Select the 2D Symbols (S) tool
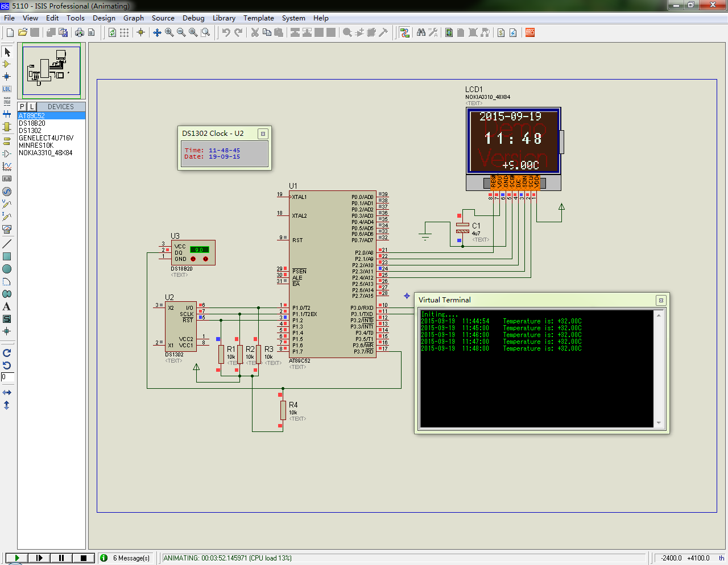The width and height of the screenshot is (728, 565). pos(7,319)
